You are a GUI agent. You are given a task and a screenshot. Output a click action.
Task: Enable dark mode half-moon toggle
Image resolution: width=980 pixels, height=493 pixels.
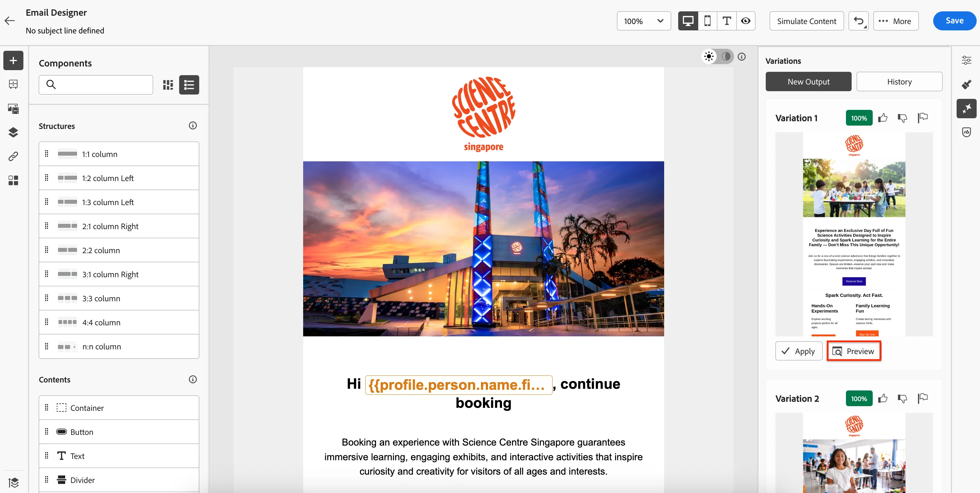click(726, 57)
